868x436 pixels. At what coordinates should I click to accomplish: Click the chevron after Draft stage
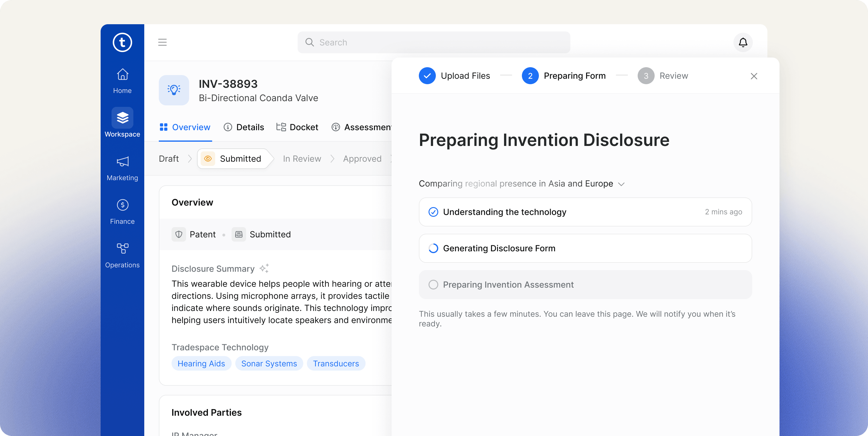pyautogui.click(x=190, y=159)
